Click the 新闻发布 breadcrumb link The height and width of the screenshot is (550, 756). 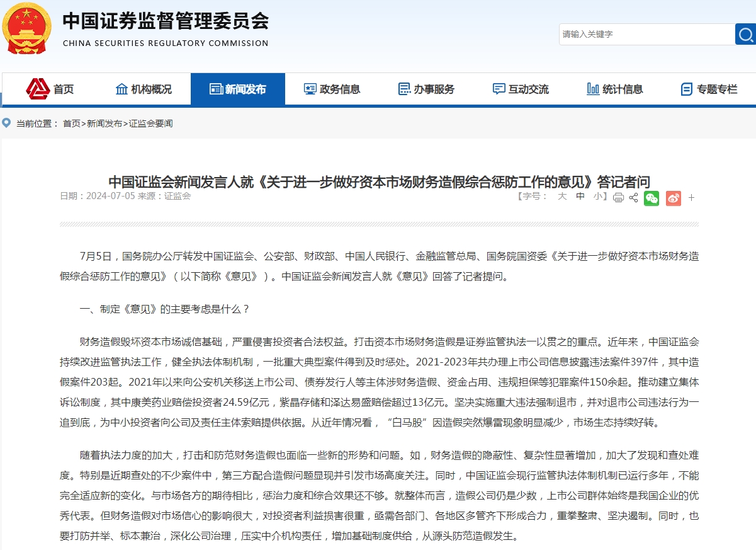(x=104, y=123)
